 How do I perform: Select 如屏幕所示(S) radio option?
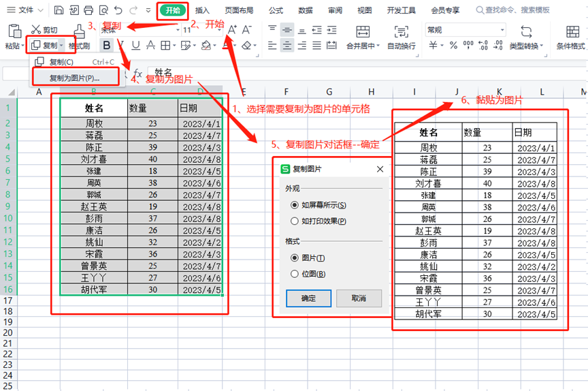tap(318, 205)
